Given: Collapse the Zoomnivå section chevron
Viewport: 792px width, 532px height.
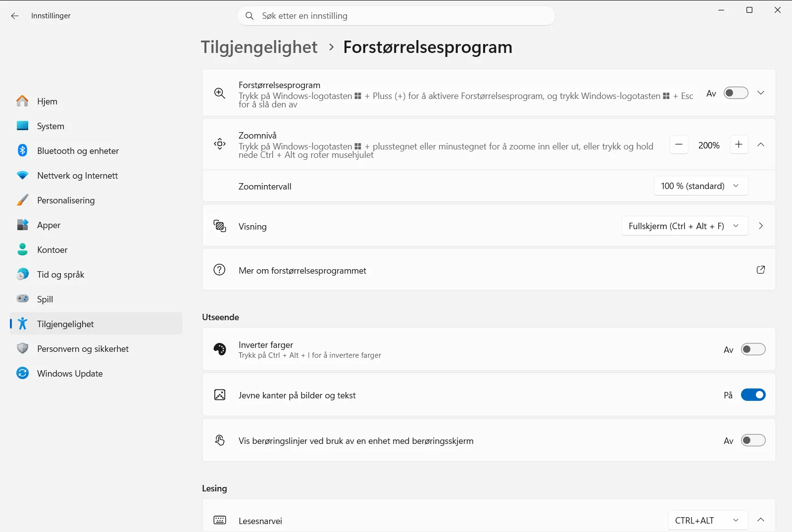Looking at the screenshot, I should [x=761, y=145].
